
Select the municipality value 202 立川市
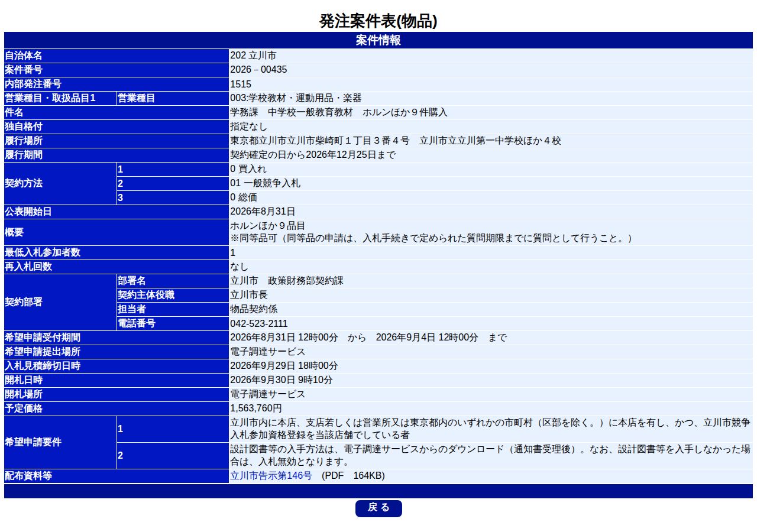pyautogui.click(x=253, y=56)
